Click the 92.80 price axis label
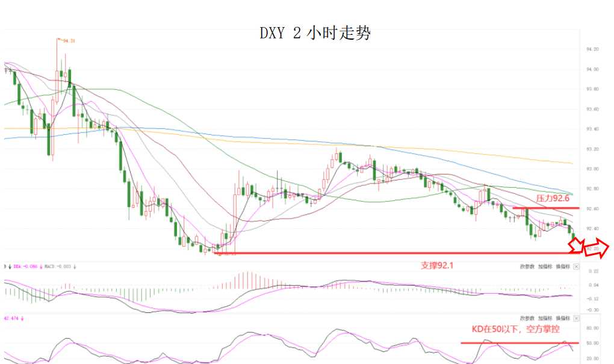 click(x=592, y=189)
